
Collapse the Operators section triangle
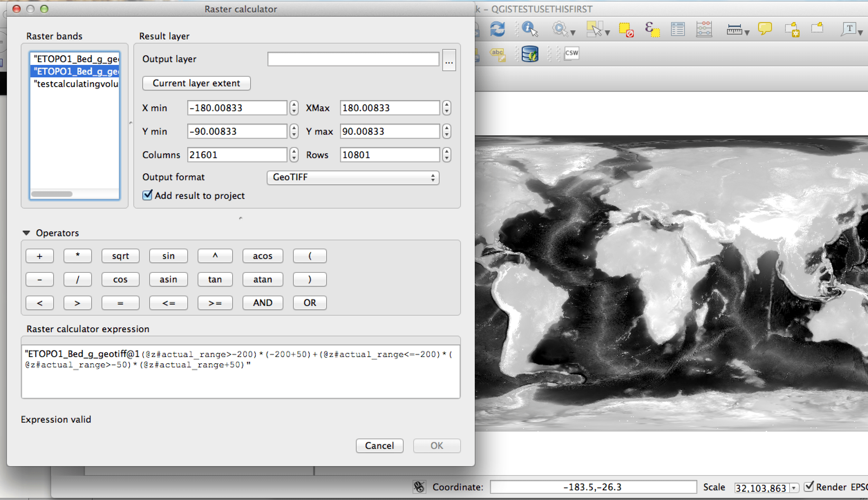pos(26,233)
